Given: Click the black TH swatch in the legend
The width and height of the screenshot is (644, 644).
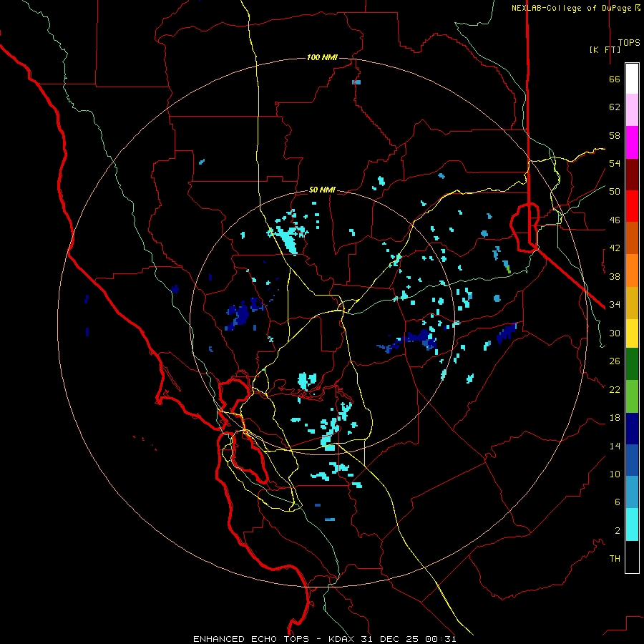Looking at the screenshot, I should coord(632,557).
